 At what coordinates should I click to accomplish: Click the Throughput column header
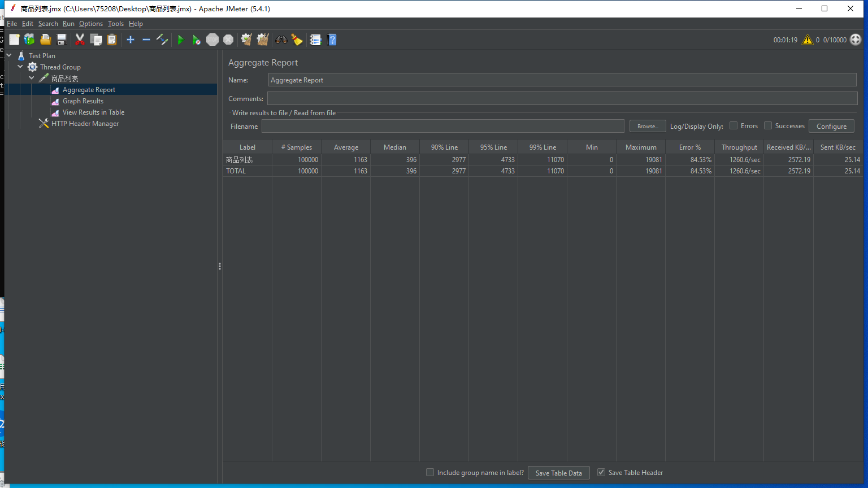pos(739,147)
